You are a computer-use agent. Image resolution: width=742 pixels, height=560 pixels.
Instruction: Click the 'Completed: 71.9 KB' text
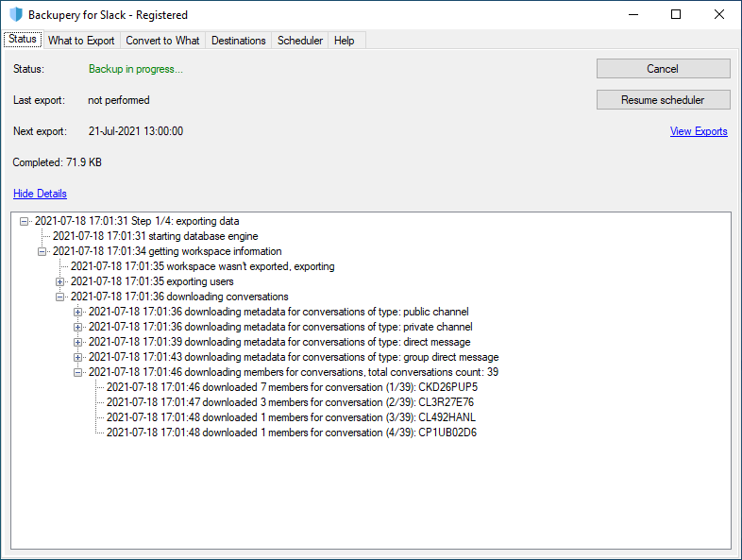pyautogui.click(x=58, y=162)
